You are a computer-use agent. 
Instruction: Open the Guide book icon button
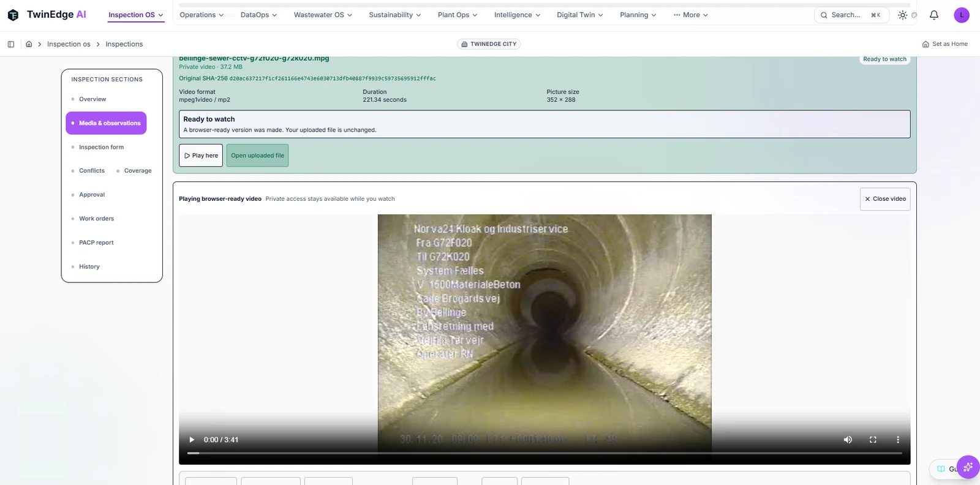(x=941, y=469)
